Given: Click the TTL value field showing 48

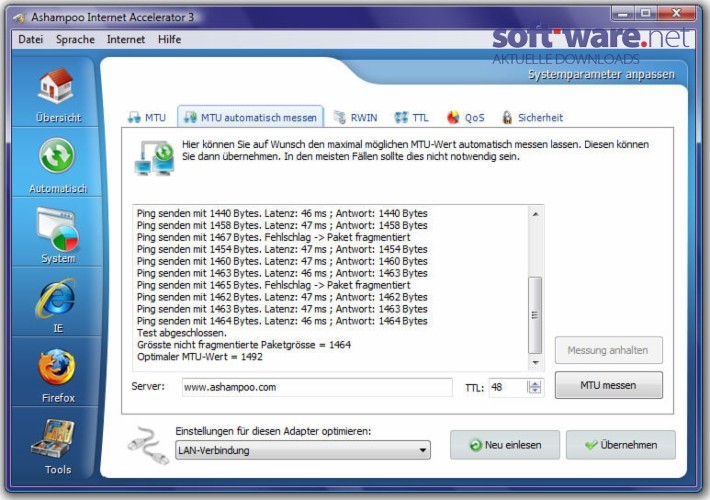Looking at the screenshot, I should pos(508,388).
